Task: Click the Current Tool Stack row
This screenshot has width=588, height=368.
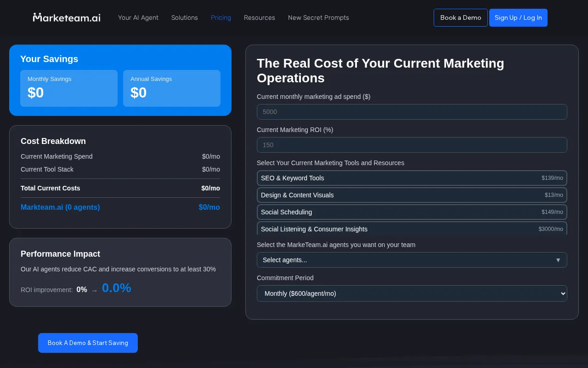Action: pyautogui.click(x=120, y=169)
